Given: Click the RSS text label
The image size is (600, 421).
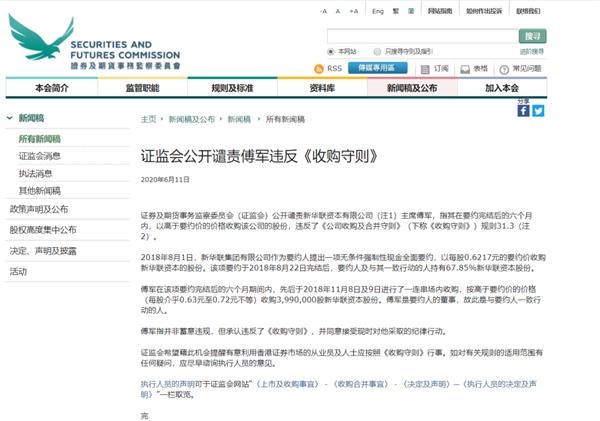Looking at the screenshot, I should pos(334,69).
